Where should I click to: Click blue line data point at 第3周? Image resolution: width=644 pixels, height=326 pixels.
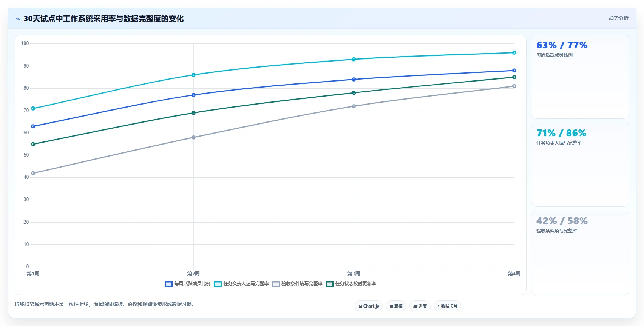(354, 80)
